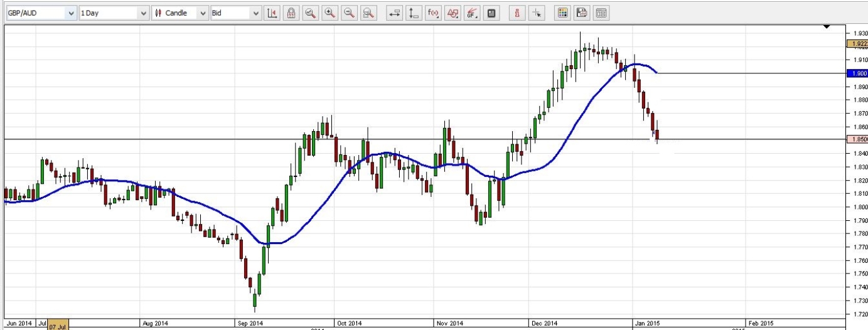Select the crosshair cursor tool
Viewport: 868px width, 330px height.
click(535, 13)
